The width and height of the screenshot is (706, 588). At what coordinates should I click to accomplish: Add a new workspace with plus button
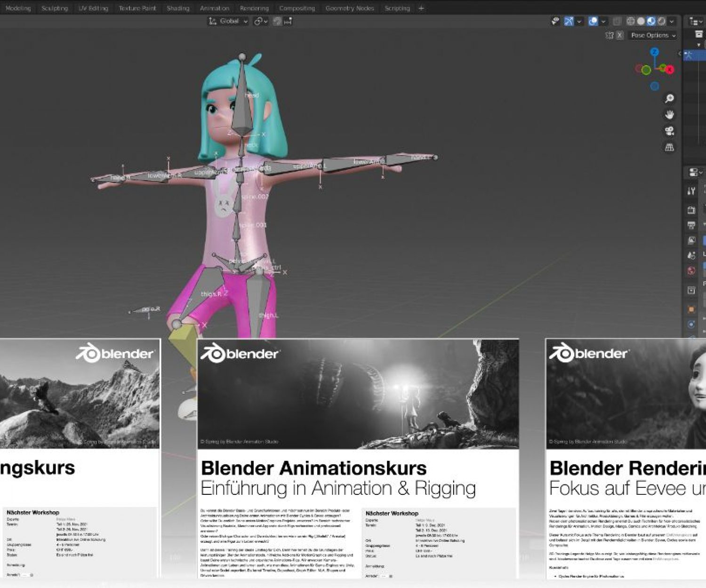click(421, 8)
